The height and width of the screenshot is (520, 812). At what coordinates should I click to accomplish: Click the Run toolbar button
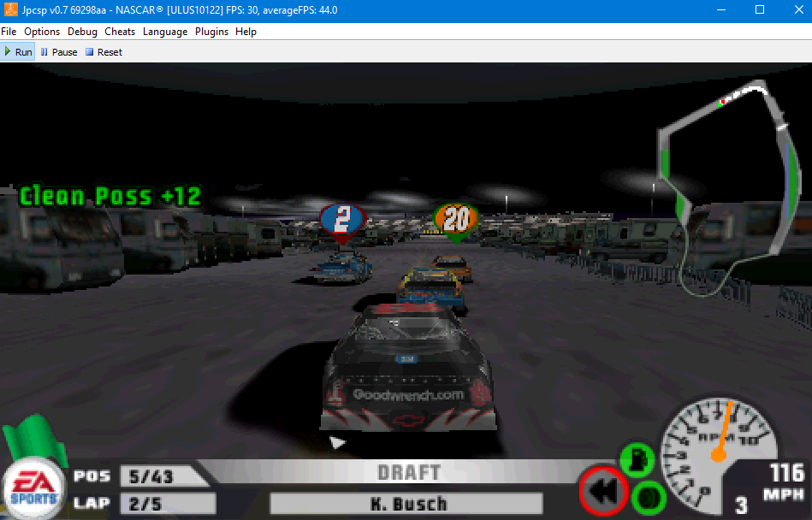tap(18, 51)
